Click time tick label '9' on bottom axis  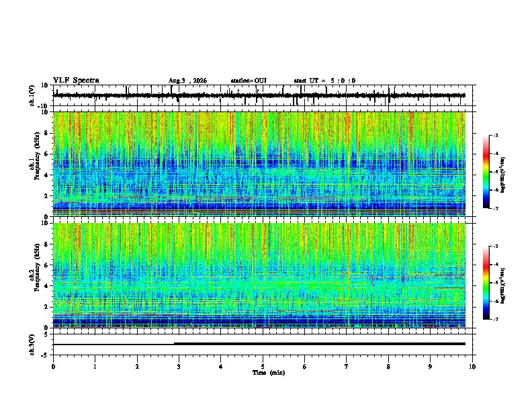tap(430, 367)
